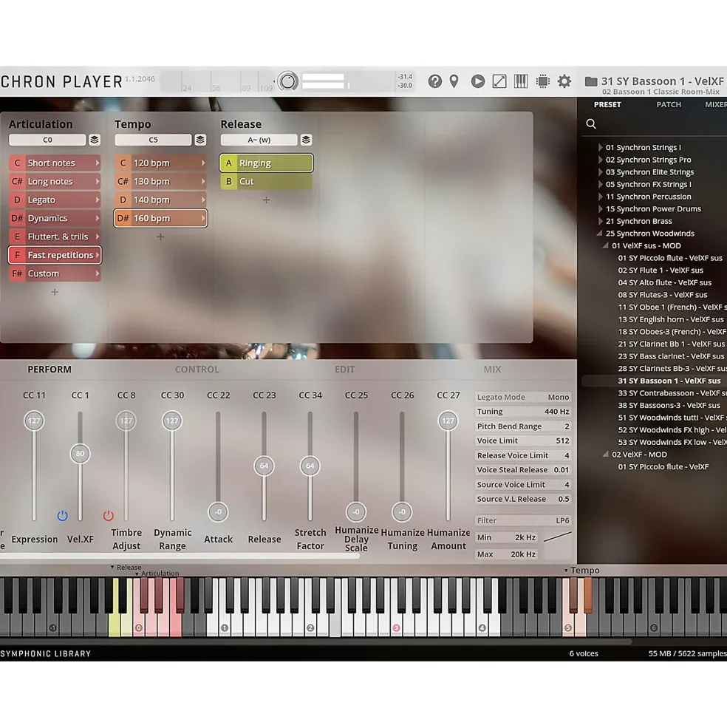Select the 130 bpm tempo slot
This screenshot has height=728, width=727.
160,182
